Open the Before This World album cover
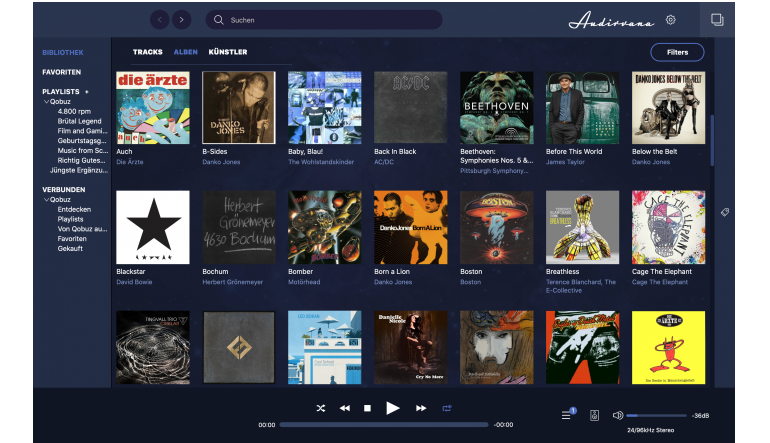Viewport: 770px width, 443px height. pyautogui.click(x=582, y=108)
